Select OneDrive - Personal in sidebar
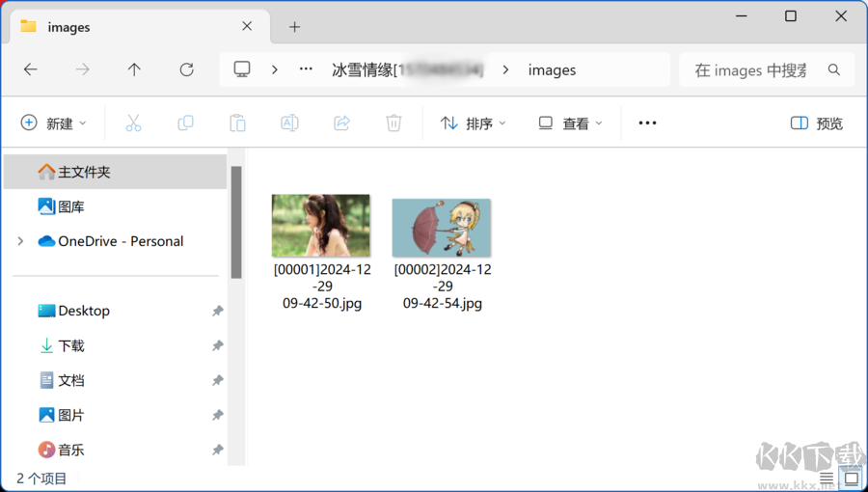868x492 pixels. click(x=111, y=241)
